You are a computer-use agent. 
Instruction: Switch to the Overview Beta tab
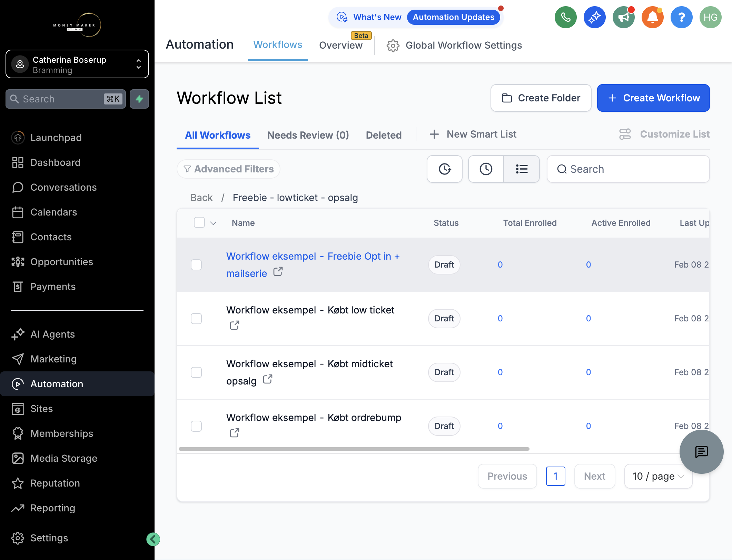tap(341, 45)
